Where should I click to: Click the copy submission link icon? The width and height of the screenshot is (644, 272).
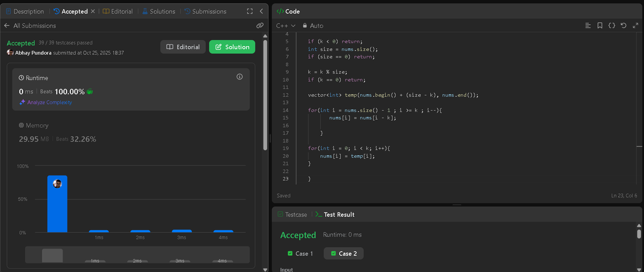[x=260, y=25]
